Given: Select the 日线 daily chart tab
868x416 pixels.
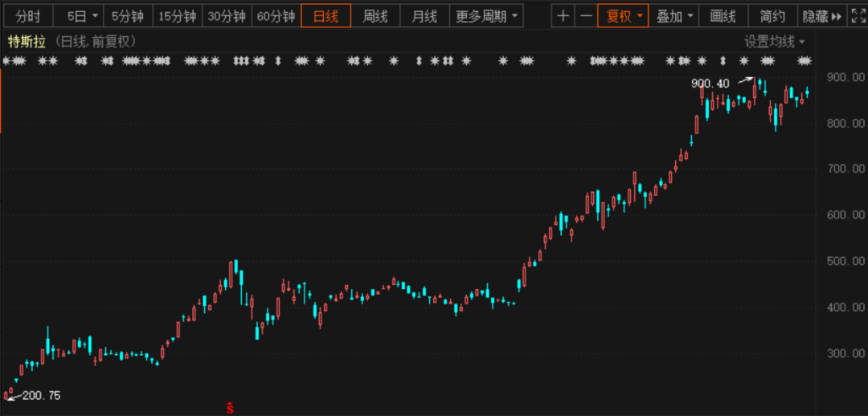Looking at the screenshot, I should click(325, 16).
